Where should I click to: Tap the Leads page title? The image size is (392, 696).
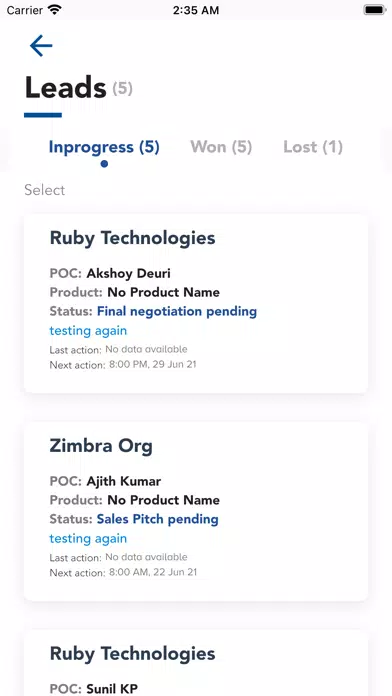click(65, 87)
